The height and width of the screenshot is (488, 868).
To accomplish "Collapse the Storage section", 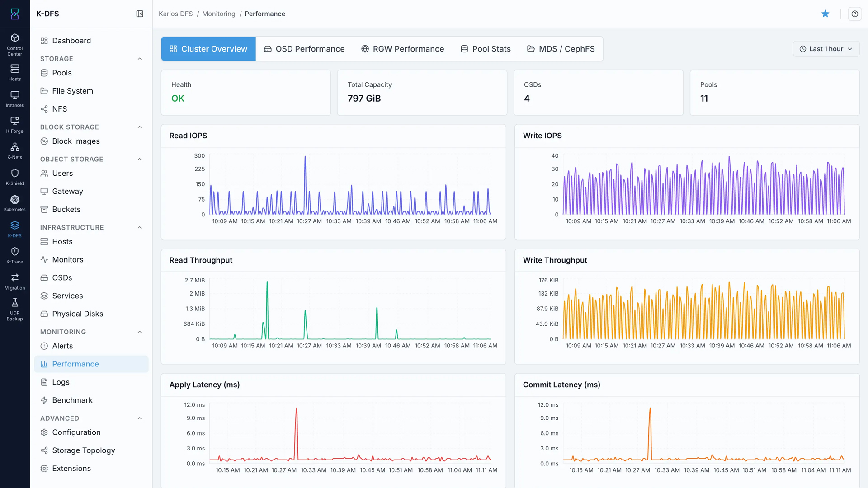I will tap(140, 59).
